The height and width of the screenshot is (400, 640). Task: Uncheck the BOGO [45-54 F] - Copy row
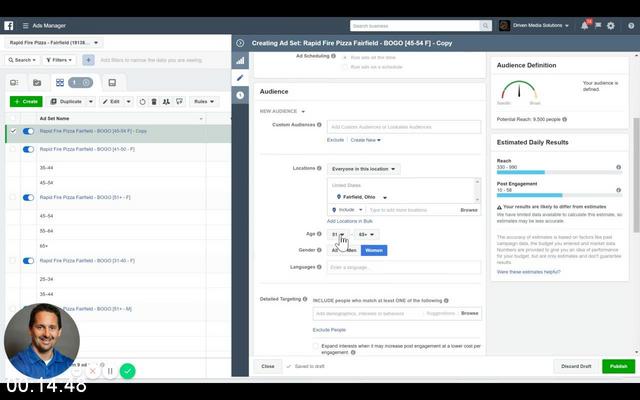[x=13, y=131]
